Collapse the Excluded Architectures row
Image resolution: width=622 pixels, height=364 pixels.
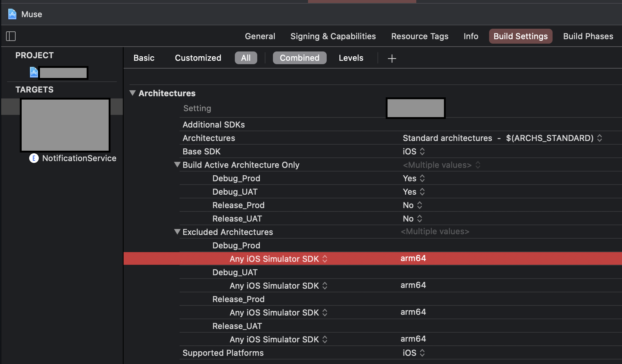click(x=177, y=232)
